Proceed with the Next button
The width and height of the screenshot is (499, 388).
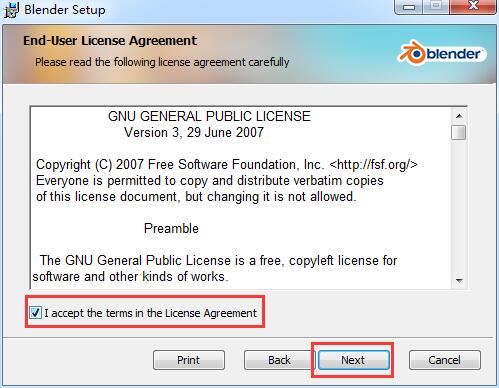[x=353, y=360]
